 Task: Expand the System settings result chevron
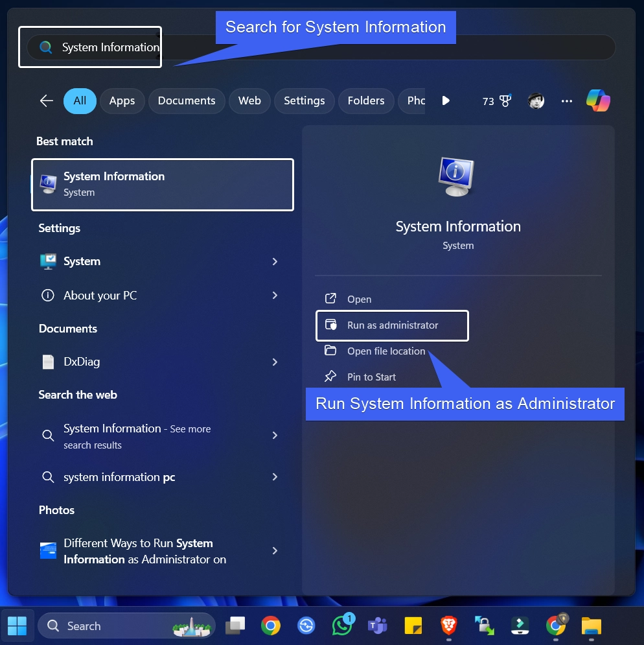[275, 262]
